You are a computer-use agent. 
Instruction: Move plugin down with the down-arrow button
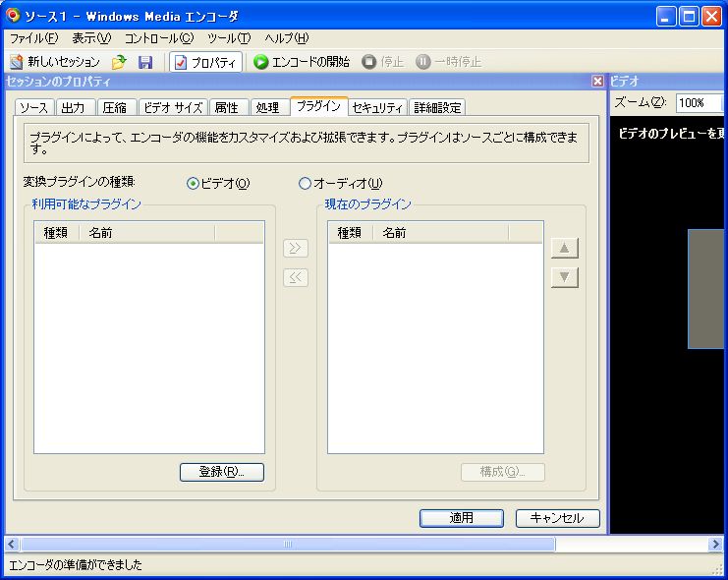(x=564, y=277)
